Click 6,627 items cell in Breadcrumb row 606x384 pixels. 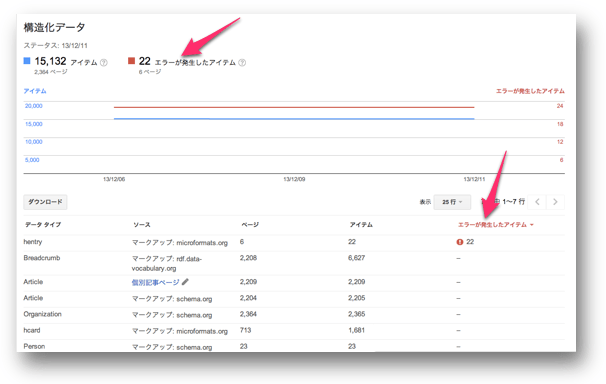(x=356, y=258)
